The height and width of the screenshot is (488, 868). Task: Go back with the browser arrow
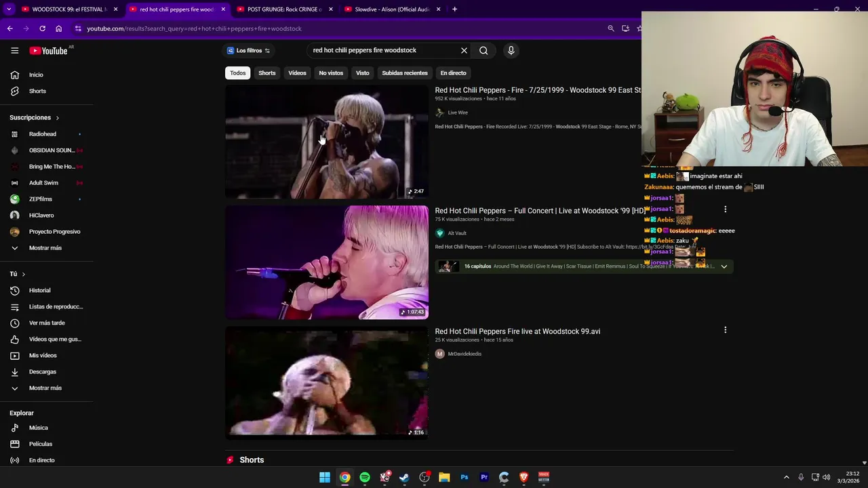(9, 28)
